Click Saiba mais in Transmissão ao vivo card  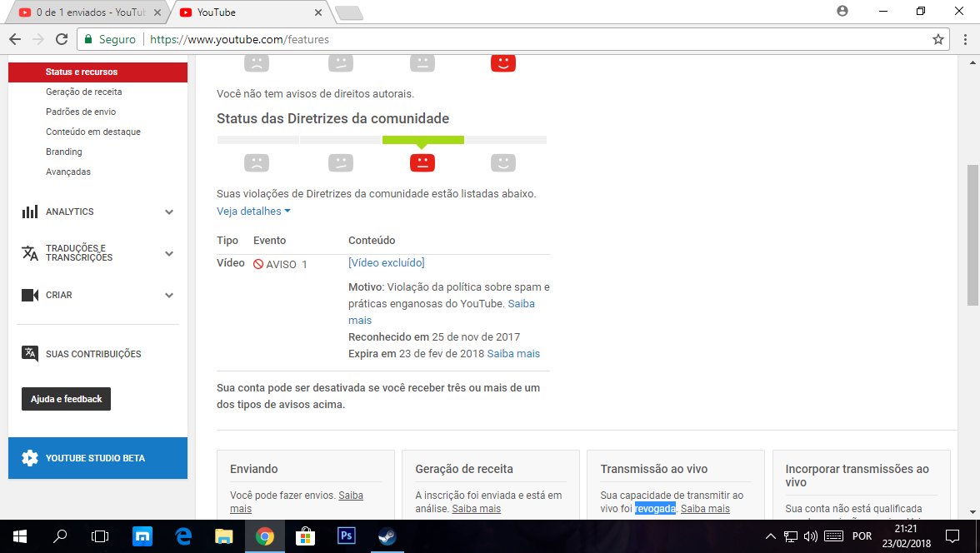click(705, 509)
